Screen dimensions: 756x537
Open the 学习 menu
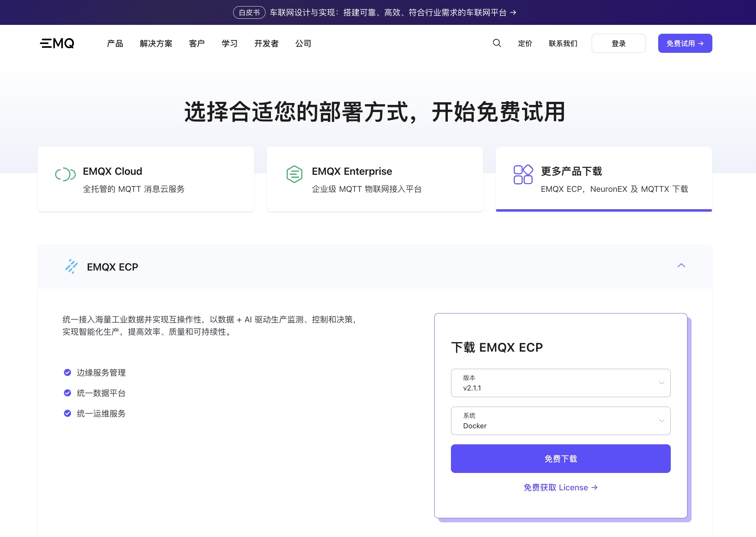tap(229, 44)
